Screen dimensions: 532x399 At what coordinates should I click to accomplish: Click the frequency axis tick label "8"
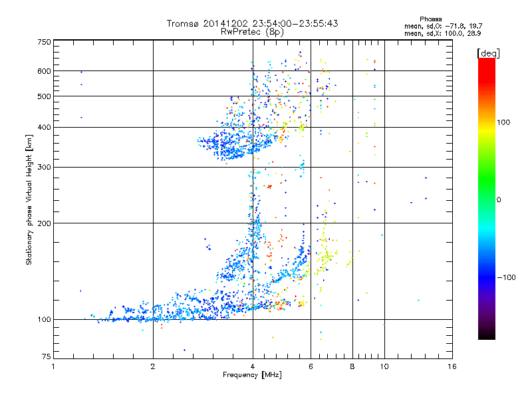[x=352, y=366]
